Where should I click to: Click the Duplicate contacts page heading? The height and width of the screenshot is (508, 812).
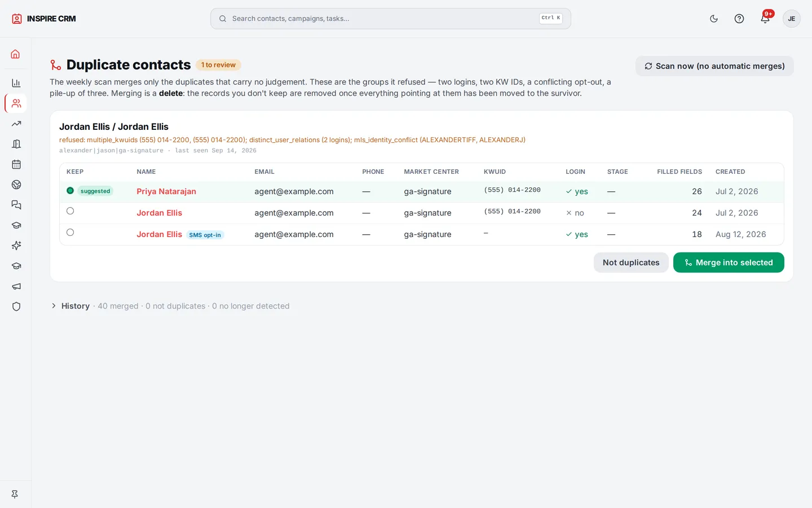(x=129, y=65)
